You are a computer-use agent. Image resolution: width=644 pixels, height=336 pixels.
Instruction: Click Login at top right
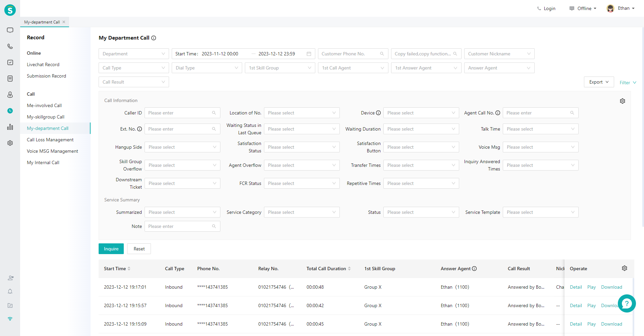click(546, 8)
